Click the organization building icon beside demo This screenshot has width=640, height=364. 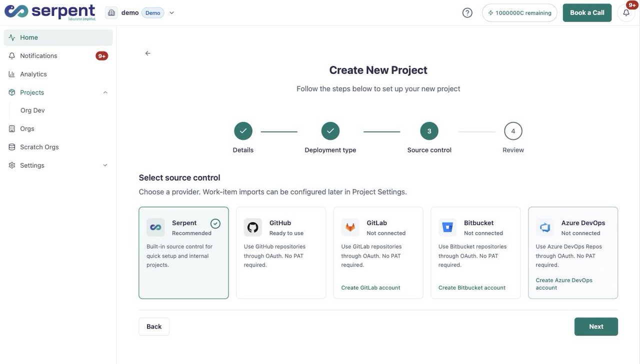(111, 13)
